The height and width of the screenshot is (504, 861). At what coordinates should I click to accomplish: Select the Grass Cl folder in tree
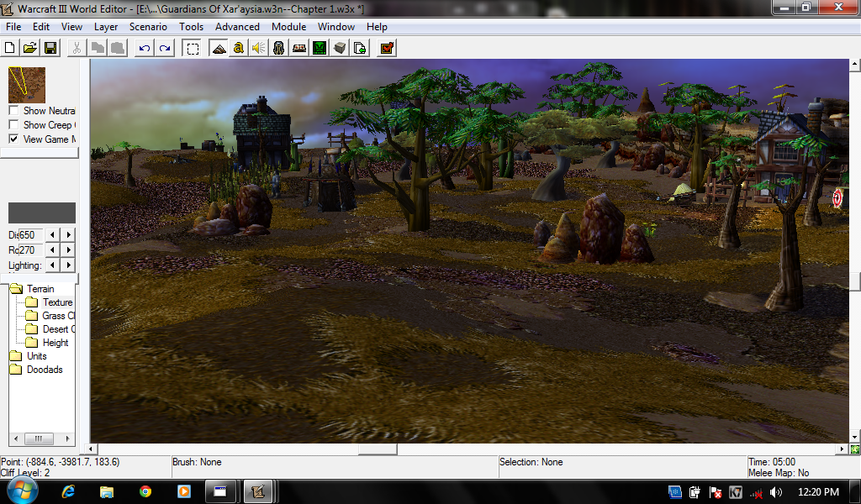58,316
